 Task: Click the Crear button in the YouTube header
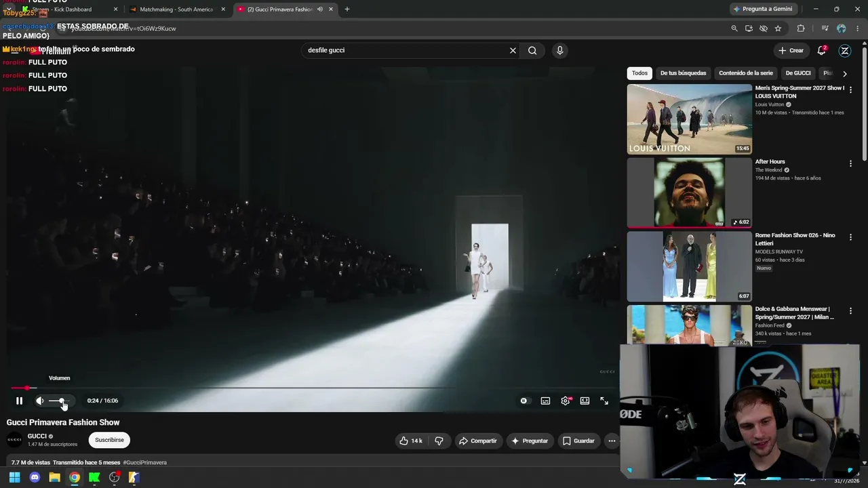coord(791,50)
